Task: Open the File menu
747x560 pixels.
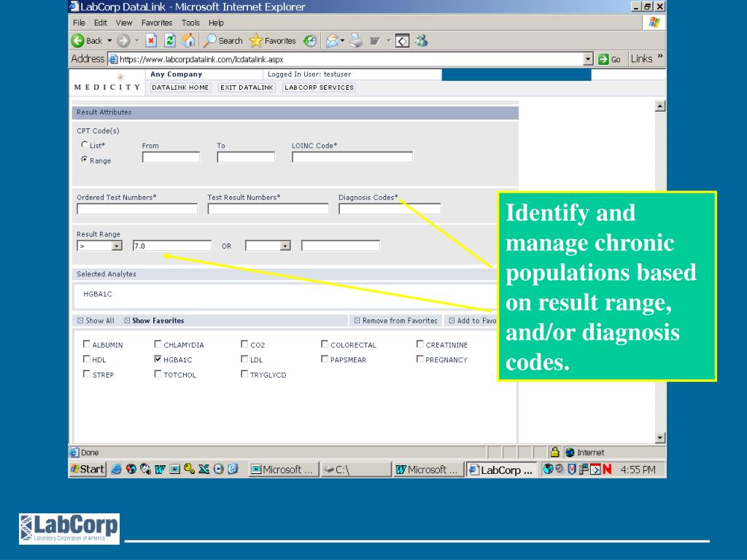Action: [79, 23]
